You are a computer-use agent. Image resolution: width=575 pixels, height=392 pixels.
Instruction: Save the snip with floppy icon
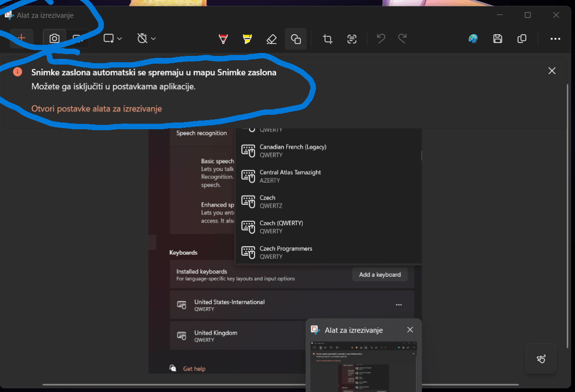(497, 39)
